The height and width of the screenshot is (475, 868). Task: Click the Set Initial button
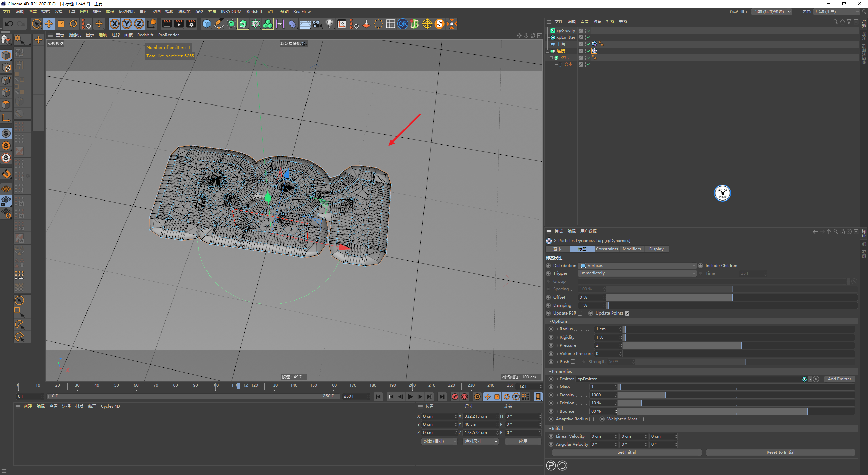(x=626, y=452)
